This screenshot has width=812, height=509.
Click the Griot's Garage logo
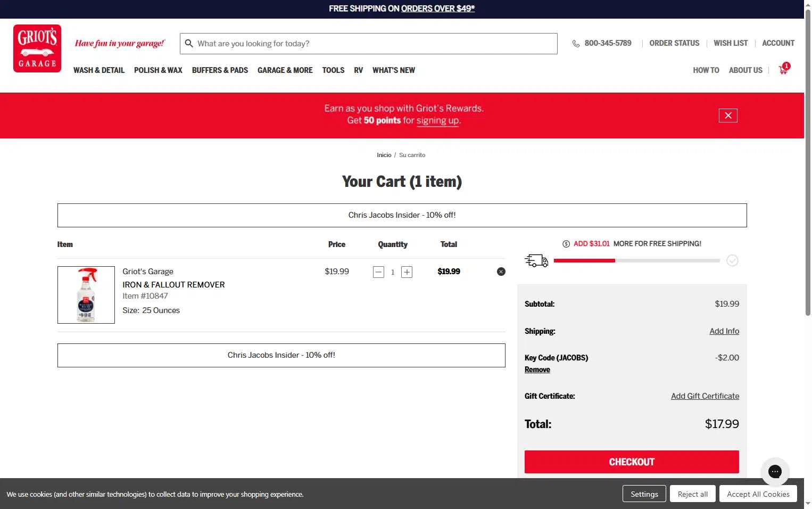coord(37,48)
